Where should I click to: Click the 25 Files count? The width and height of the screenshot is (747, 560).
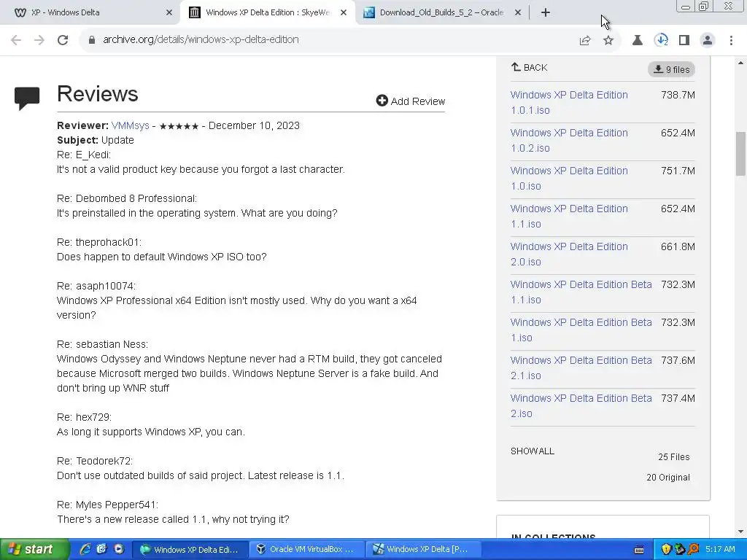[x=673, y=457]
